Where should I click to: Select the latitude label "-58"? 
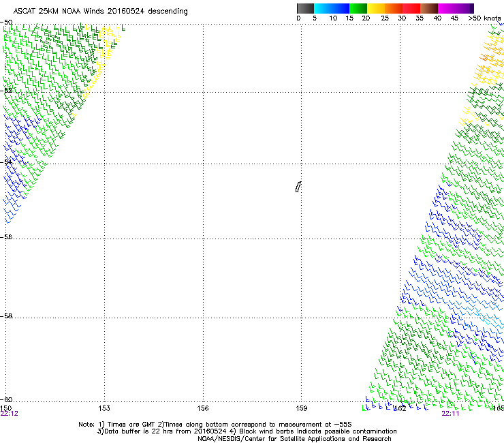click(6, 316)
